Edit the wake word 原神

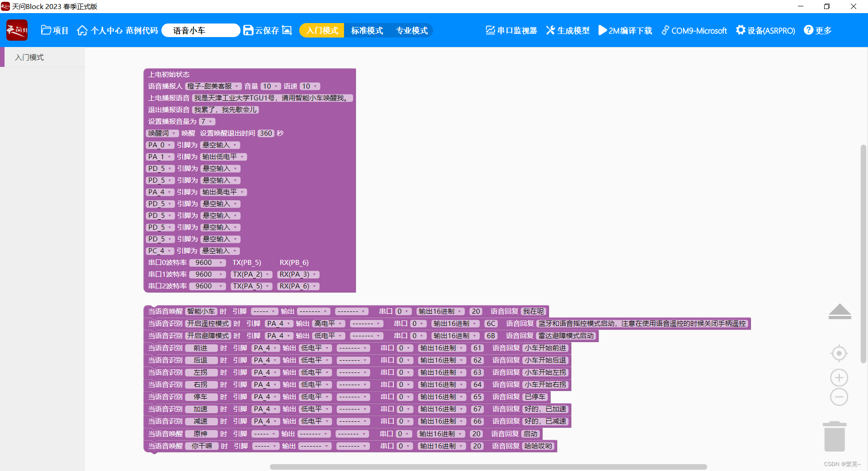(201, 434)
